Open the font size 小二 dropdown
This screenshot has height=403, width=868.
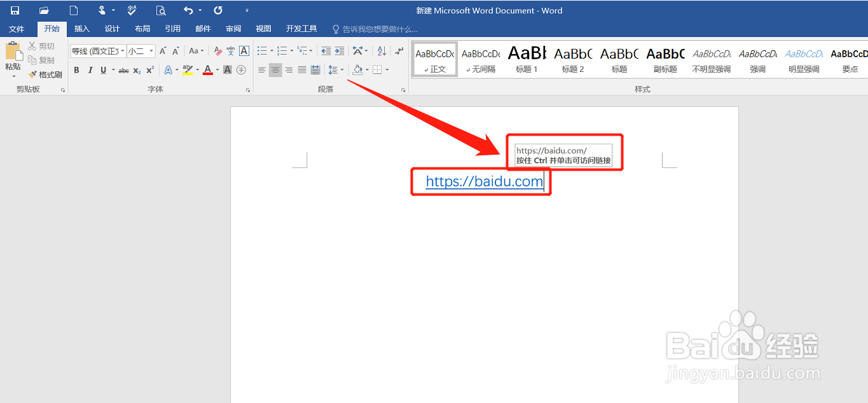151,51
